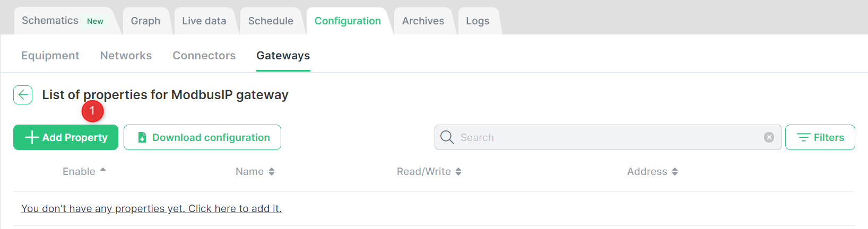Clear search with the X icon
The image size is (868, 229).
pos(769,137)
